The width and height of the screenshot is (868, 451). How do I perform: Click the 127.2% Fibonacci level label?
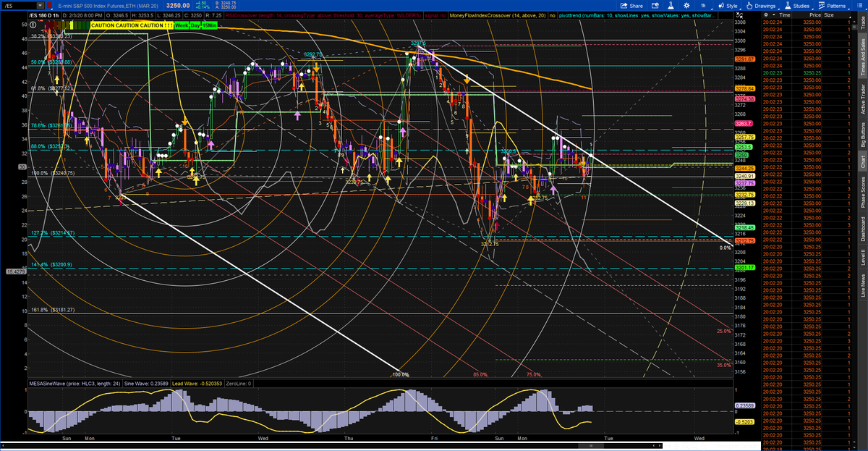tap(53, 233)
